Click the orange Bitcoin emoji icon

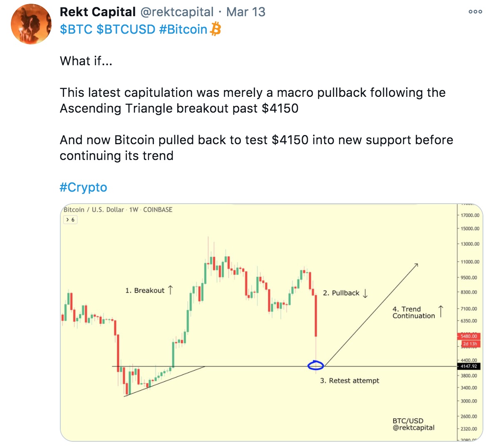(215, 30)
